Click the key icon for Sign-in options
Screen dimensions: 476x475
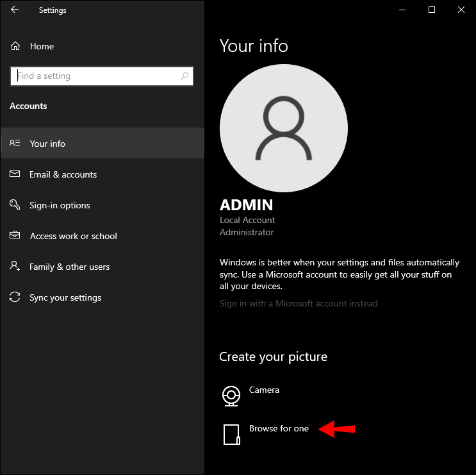[15, 205]
